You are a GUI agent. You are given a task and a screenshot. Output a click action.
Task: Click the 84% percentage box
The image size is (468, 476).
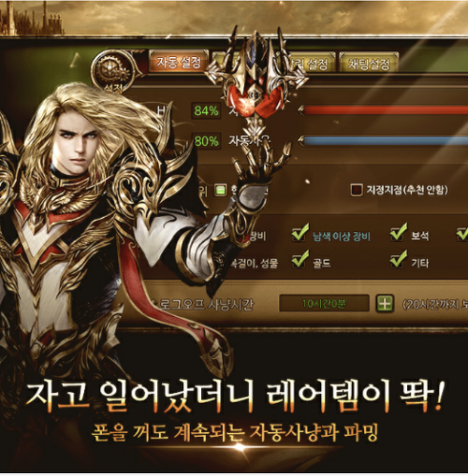coord(206,110)
